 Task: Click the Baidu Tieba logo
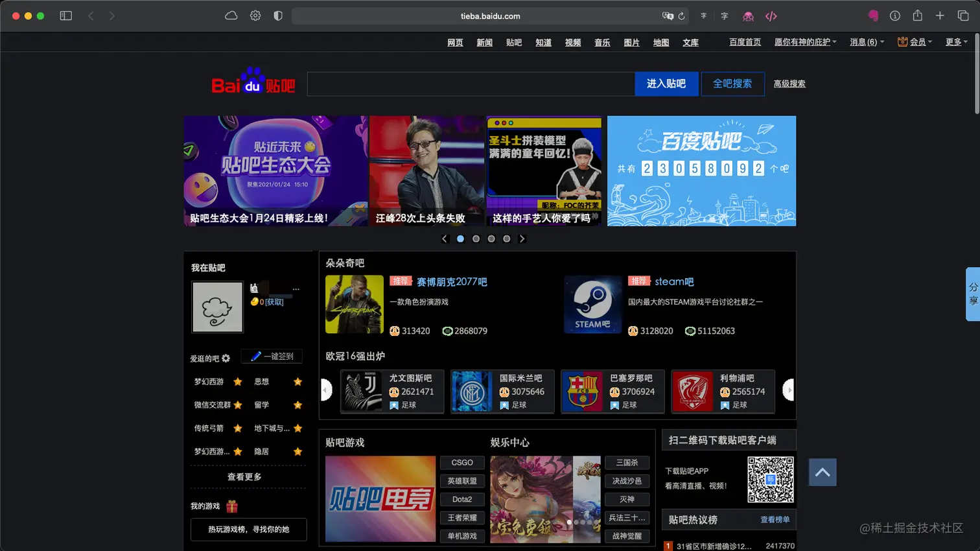click(253, 82)
